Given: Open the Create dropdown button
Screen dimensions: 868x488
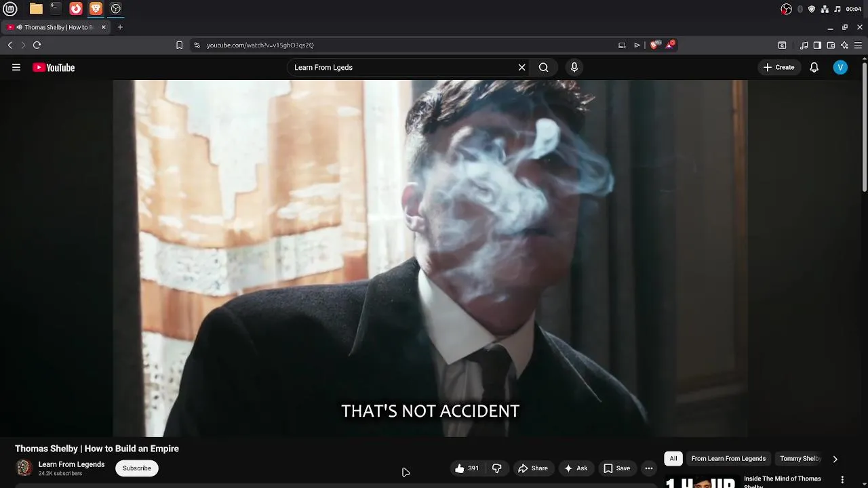Looking at the screenshot, I should tap(778, 67).
